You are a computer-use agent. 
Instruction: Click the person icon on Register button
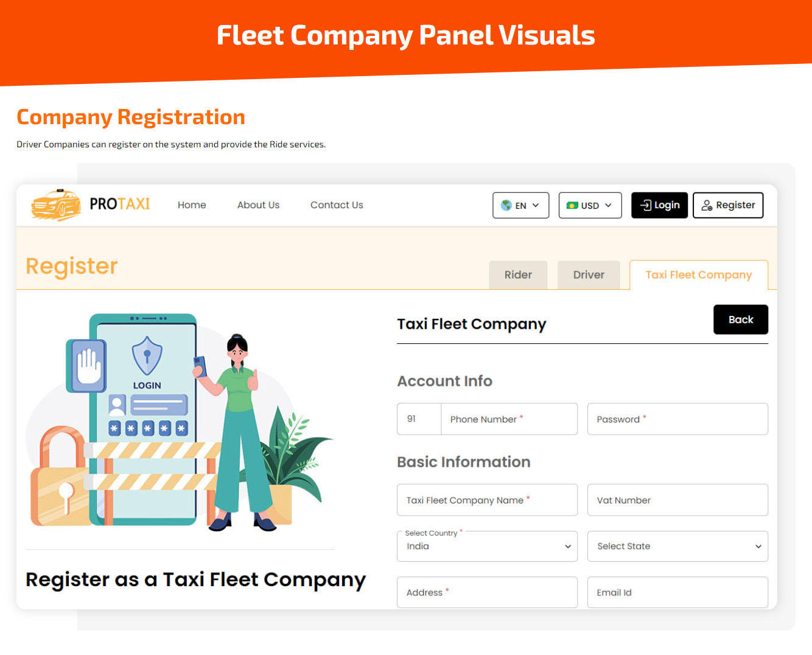tap(708, 205)
